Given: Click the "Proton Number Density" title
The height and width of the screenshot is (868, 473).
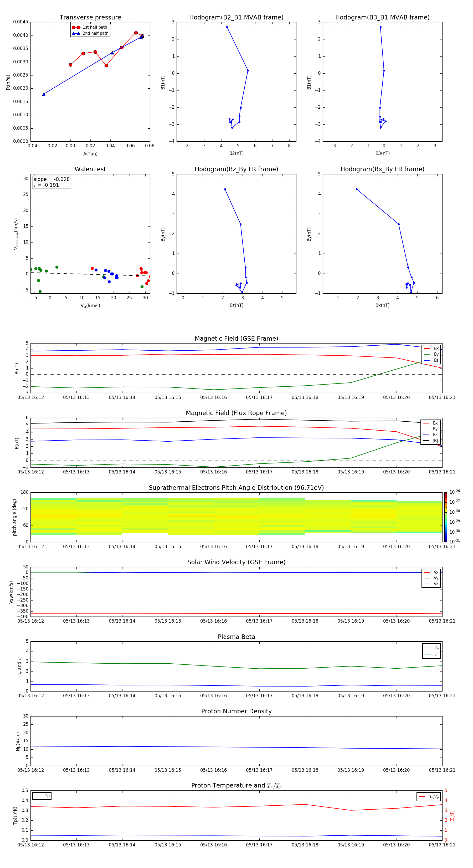Looking at the screenshot, I should (x=236, y=712).
